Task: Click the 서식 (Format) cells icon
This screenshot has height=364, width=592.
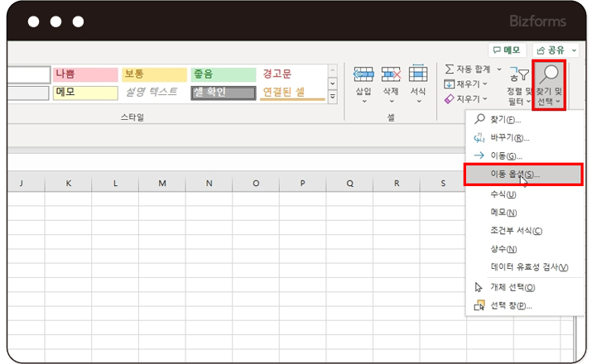Action: 418,74
